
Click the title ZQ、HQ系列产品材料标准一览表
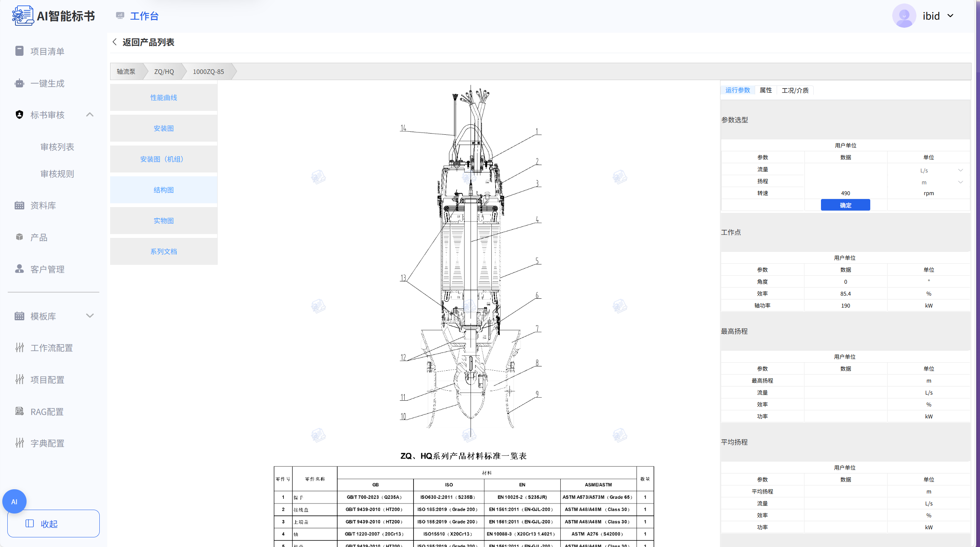464,456
